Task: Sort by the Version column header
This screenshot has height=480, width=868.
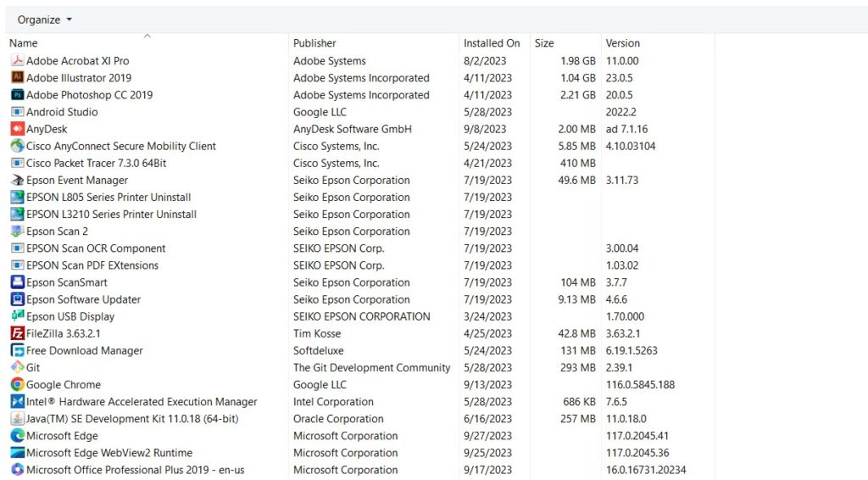Action: [x=623, y=43]
